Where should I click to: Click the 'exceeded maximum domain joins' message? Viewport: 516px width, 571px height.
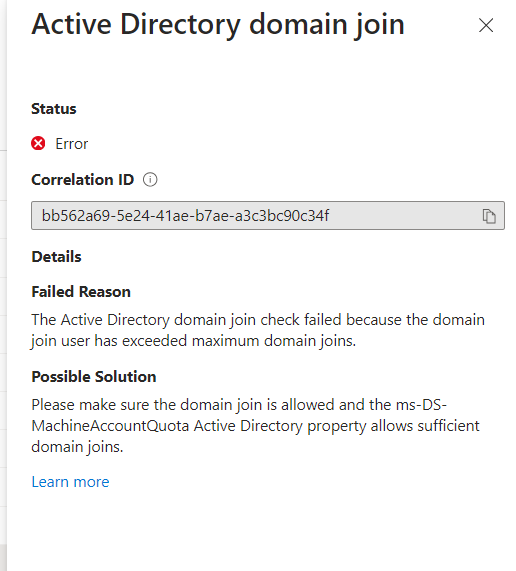258,330
